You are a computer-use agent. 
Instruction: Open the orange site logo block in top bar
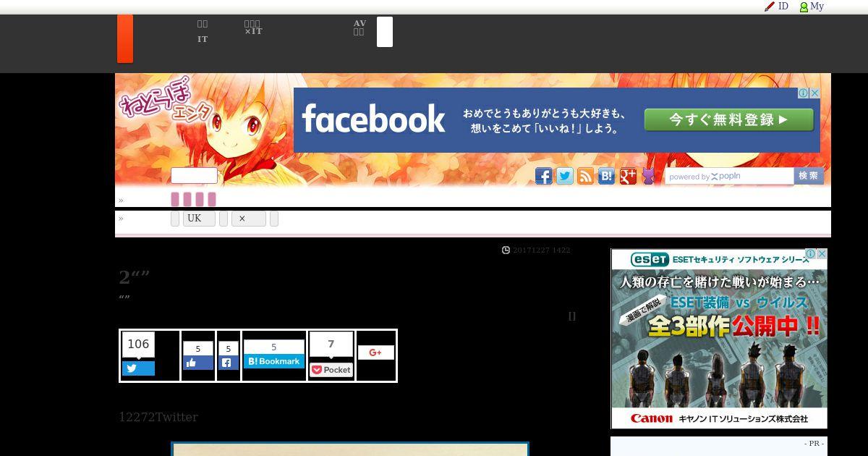[125, 39]
